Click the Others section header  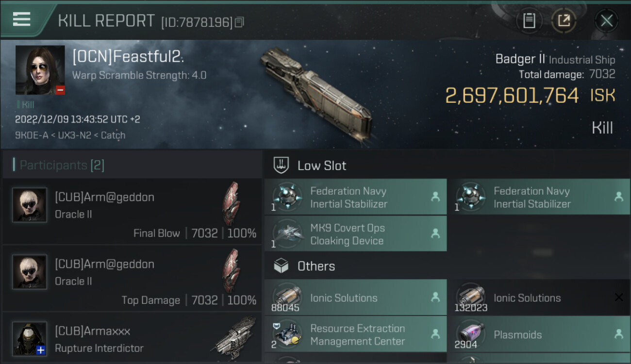(315, 266)
